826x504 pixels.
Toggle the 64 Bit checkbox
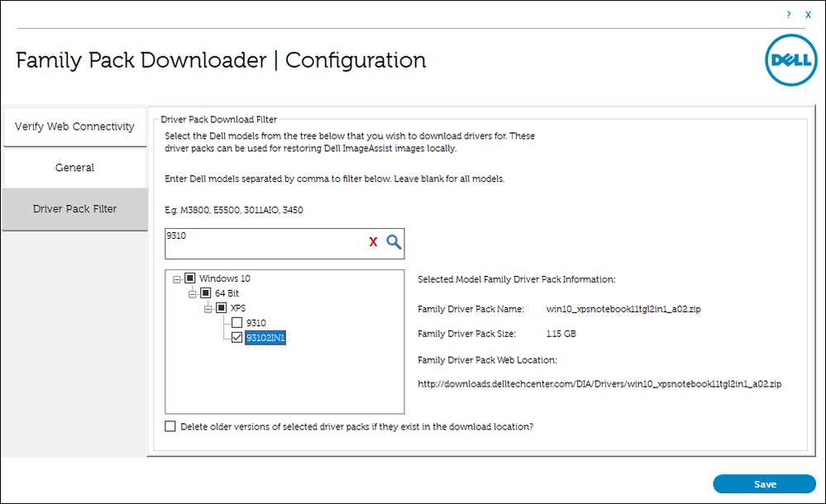[205, 292]
